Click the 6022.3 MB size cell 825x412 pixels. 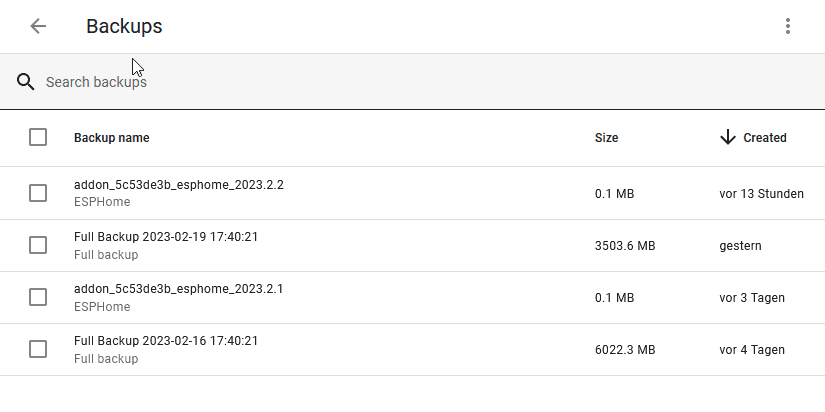(x=625, y=350)
